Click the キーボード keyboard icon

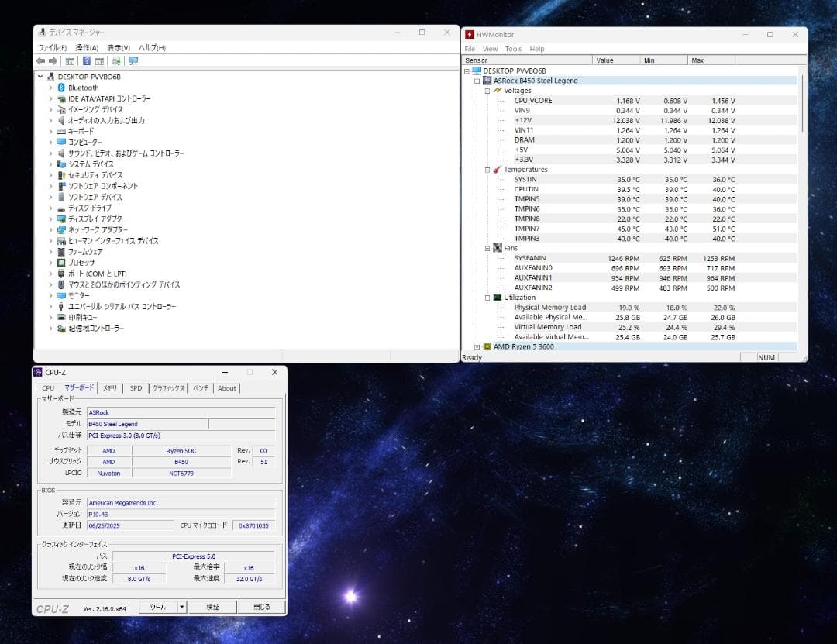(61, 132)
